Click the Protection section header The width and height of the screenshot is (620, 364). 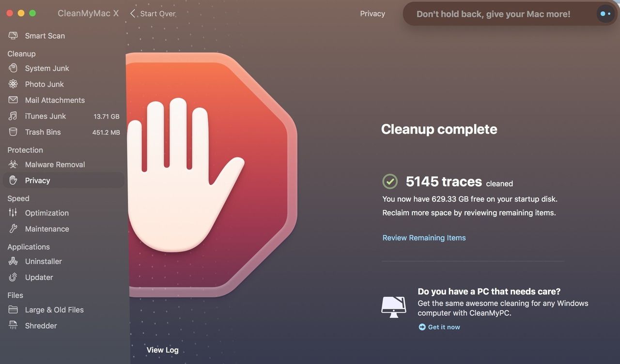coord(25,150)
